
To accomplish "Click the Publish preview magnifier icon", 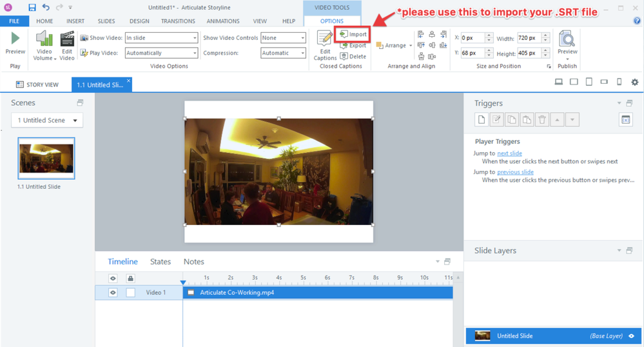I will click(x=567, y=39).
